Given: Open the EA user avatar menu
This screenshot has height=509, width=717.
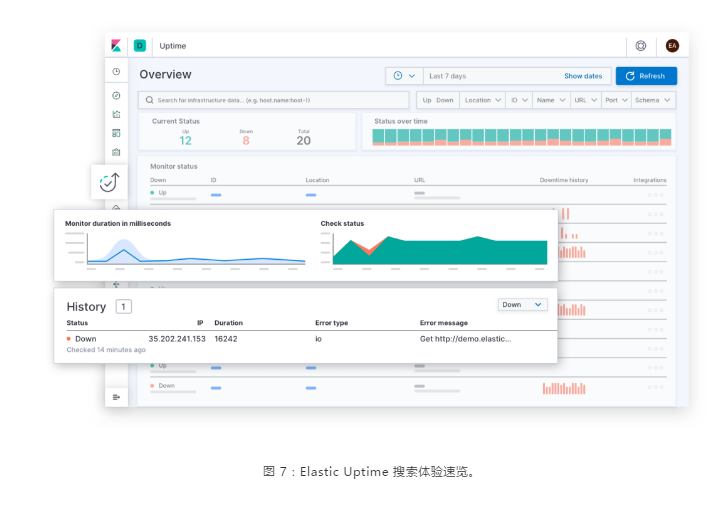Looking at the screenshot, I should (672, 46).
